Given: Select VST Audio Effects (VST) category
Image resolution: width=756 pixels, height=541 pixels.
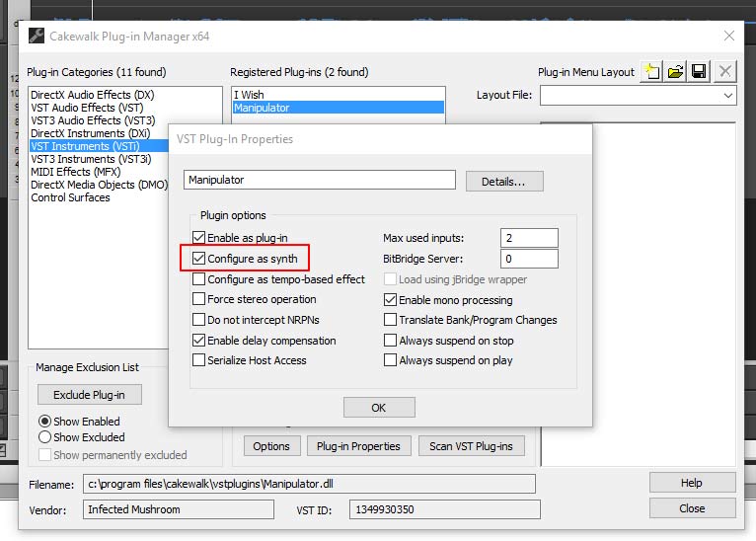Looking at the screenshot, I should [86, 107].
